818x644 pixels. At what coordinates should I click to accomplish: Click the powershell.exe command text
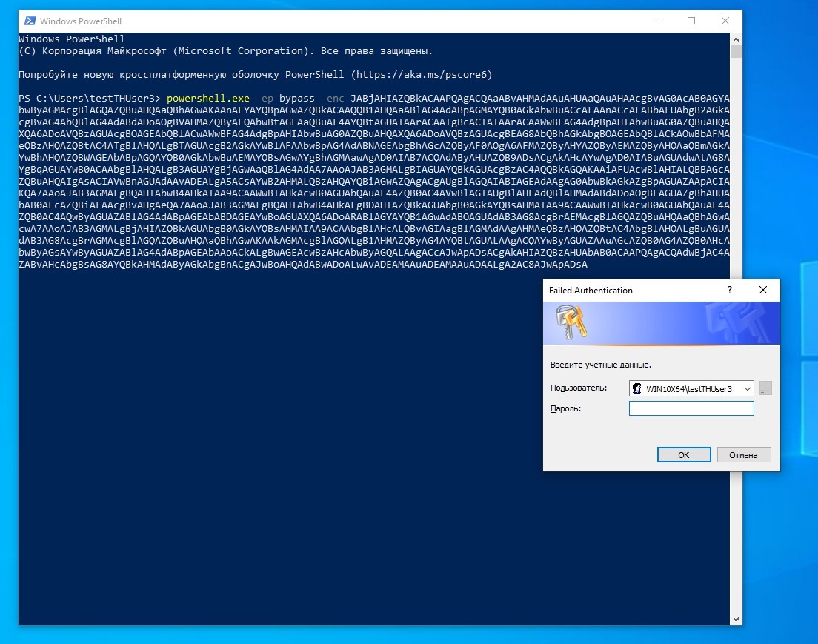tap(208, 98)
